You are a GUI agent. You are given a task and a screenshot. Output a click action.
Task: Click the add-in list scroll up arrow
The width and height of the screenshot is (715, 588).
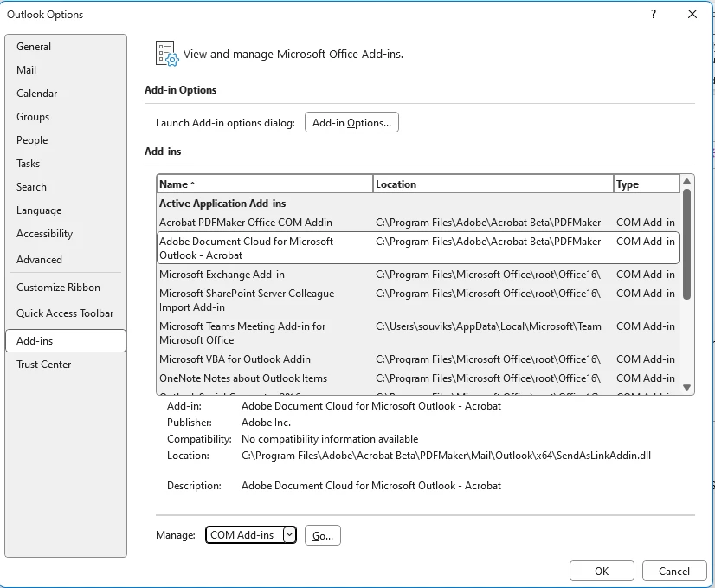(x=686, y=182)
